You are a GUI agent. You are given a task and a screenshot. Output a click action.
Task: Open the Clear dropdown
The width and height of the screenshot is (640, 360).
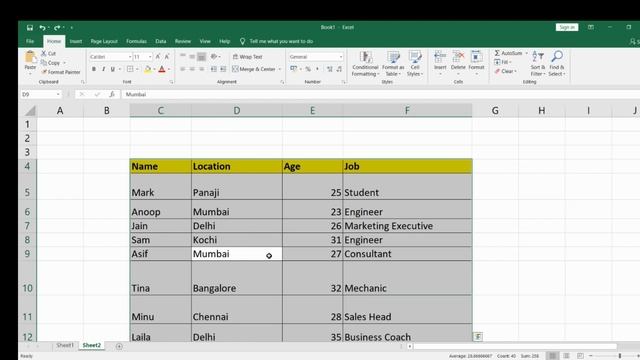[x=506, y=71]
